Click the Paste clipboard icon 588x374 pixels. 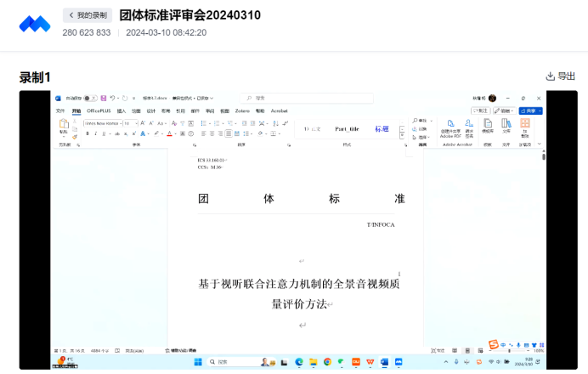(63, 126)
